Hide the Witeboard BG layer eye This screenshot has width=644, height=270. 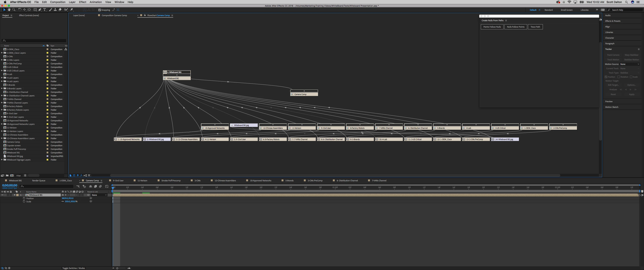click(x=2, y=195)
